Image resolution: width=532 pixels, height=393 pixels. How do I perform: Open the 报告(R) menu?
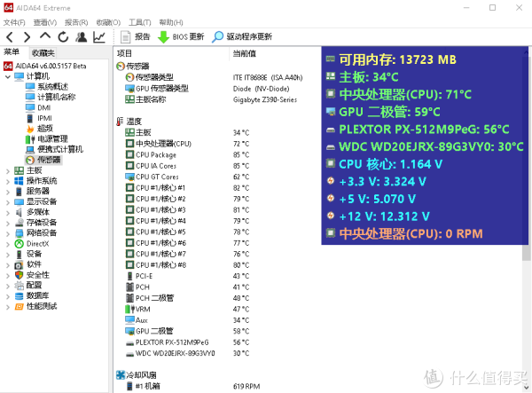(x=76, y=22)
